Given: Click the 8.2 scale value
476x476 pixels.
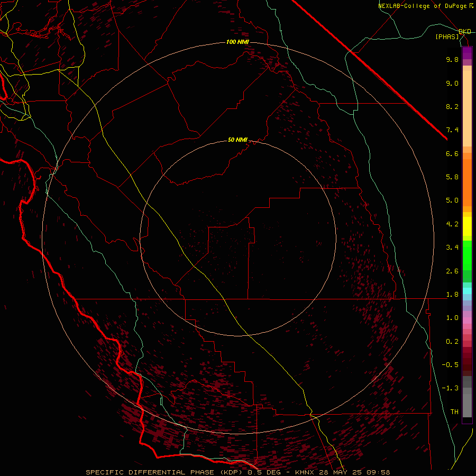Looking at the screenshot, I should click(452, 106).
